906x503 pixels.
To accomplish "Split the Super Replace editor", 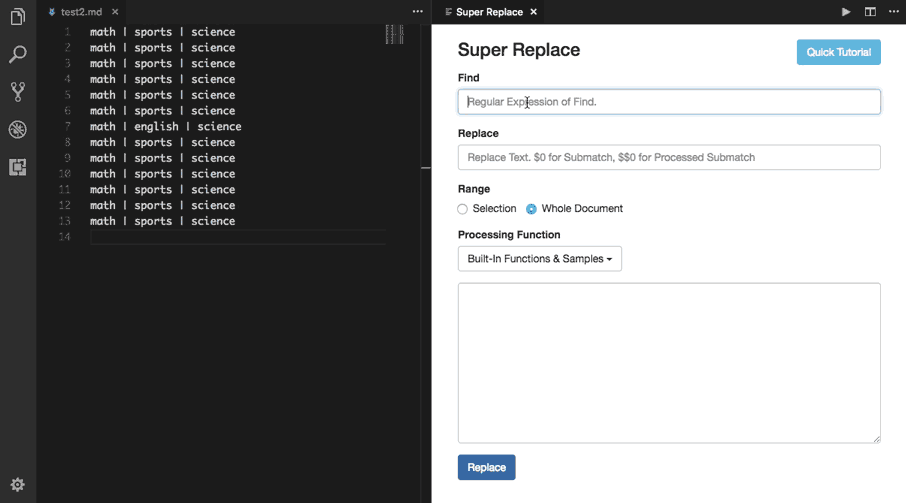I will [x=870, y=12].
